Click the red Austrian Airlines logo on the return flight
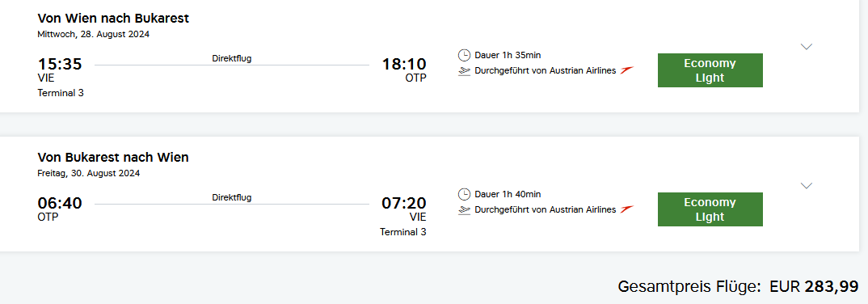868x304 pixels. click(x=626, y=209)
